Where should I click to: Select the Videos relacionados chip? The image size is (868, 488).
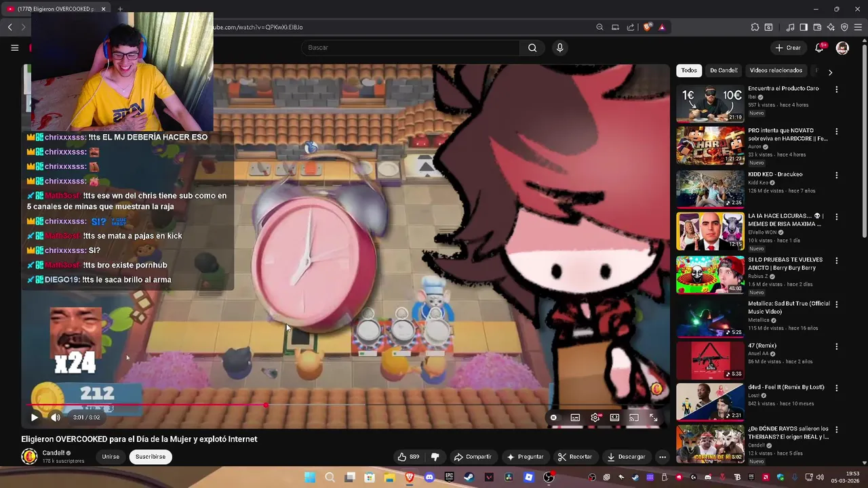click(776, 70)
